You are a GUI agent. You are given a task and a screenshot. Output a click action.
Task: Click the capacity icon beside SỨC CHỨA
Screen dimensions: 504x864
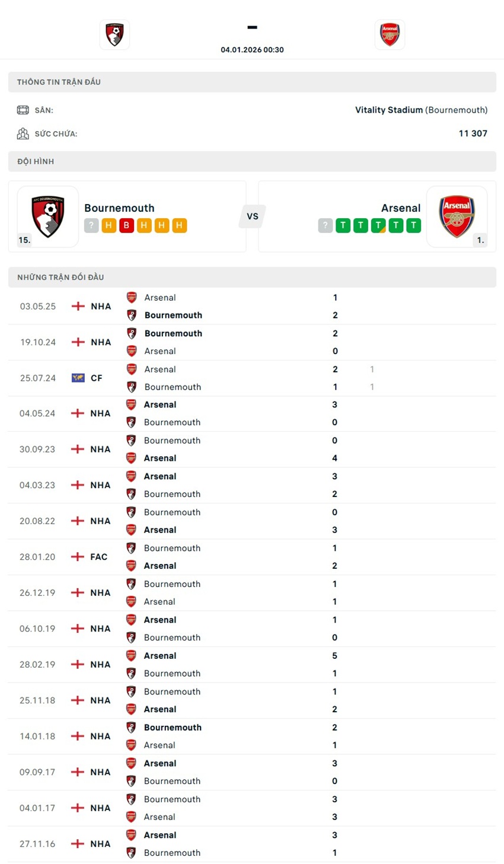tap(22, 133)
